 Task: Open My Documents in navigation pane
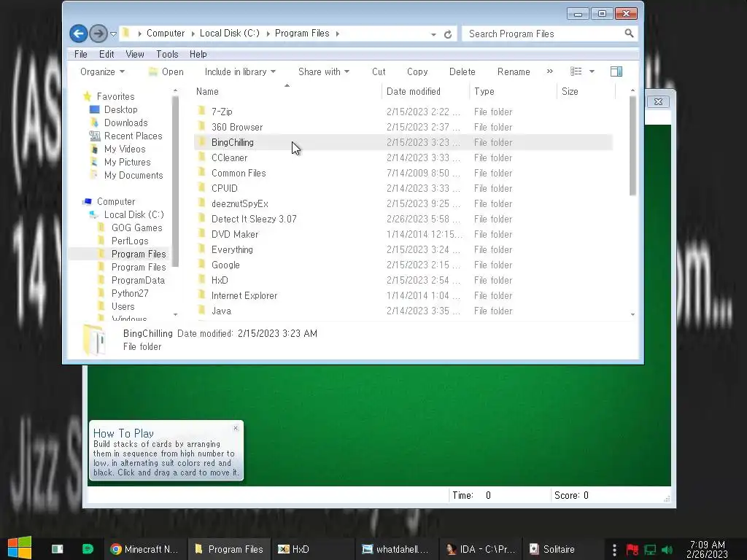[133, 175]
